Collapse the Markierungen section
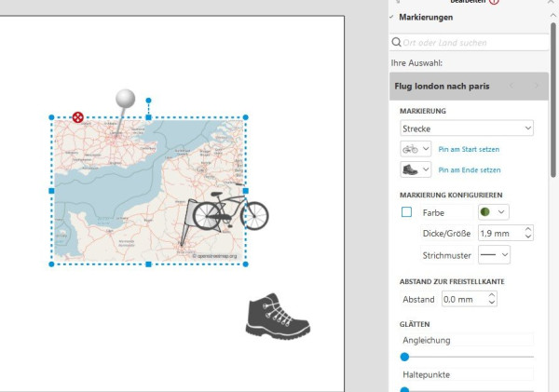Viewport: 559px width, 392px height. [392, 18]
